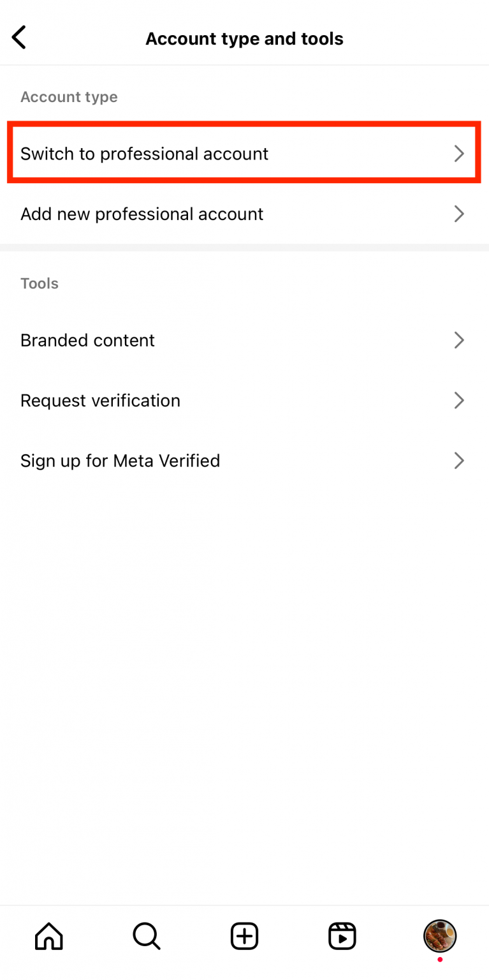The width and height of the screenshot is (489, 980).
Task: Select the Search magnifier icon
Action: pos(146,936)
